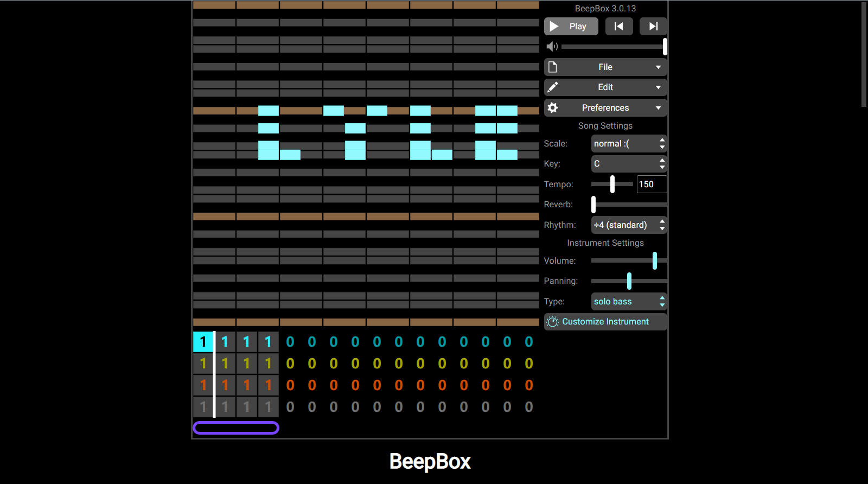Select bar 4 pattern box in the cyan channel
Screen dimensions: 868x484
point(269,342)
